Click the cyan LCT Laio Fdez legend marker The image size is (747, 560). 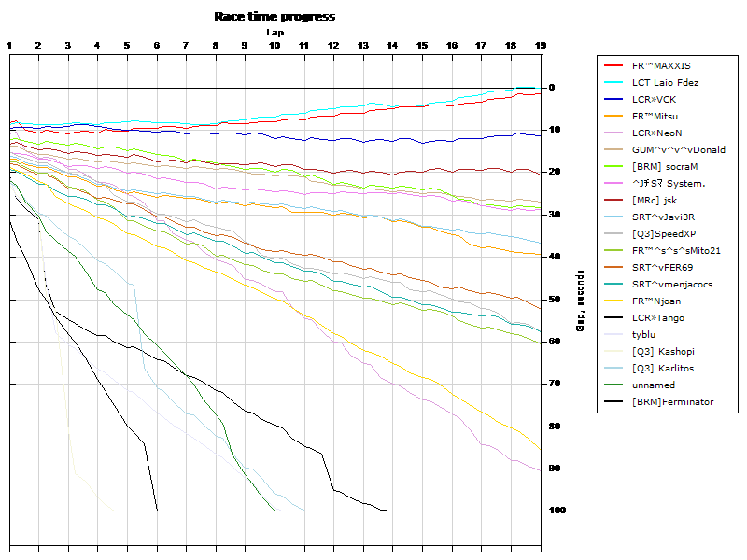(x=613, y=83)
